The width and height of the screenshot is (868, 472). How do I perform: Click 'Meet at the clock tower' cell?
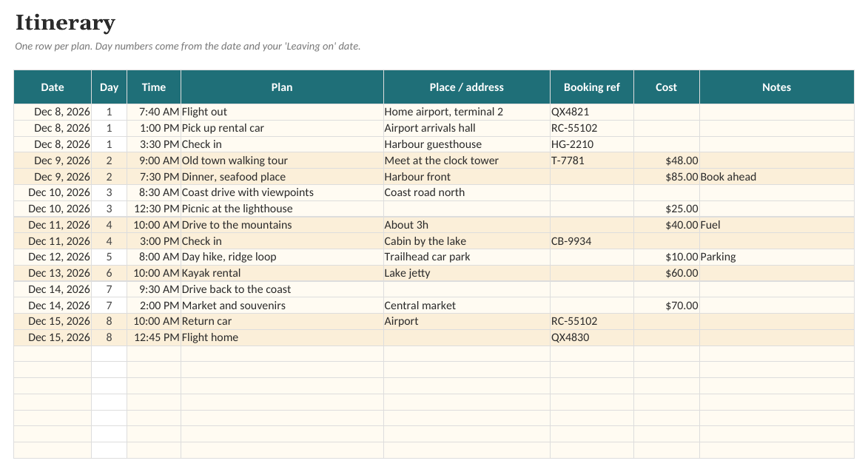coord(467,161)
